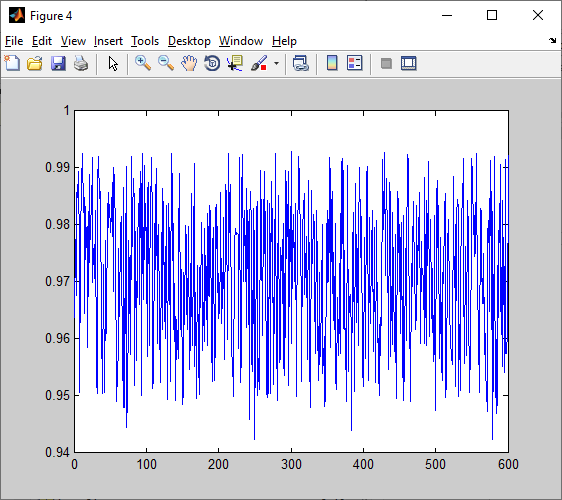Toggle the Edit Plot arrow tool
562x500 pixels.
(x=113, y=63)
